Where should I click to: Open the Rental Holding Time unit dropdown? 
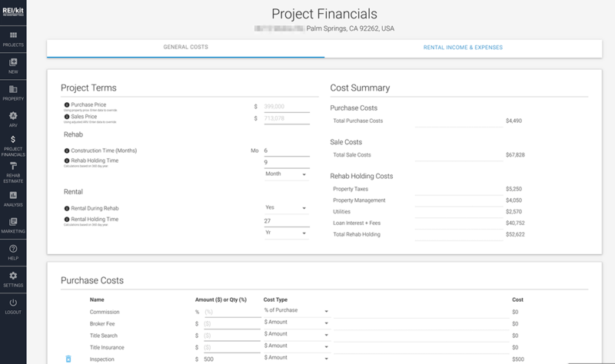click(285, 233)
